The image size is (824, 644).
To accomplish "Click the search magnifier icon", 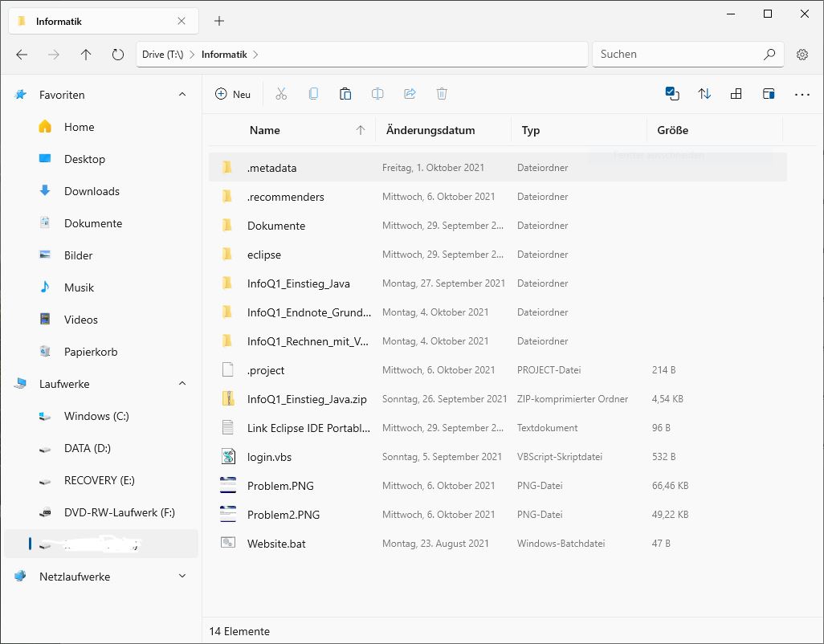I will 769,54.
